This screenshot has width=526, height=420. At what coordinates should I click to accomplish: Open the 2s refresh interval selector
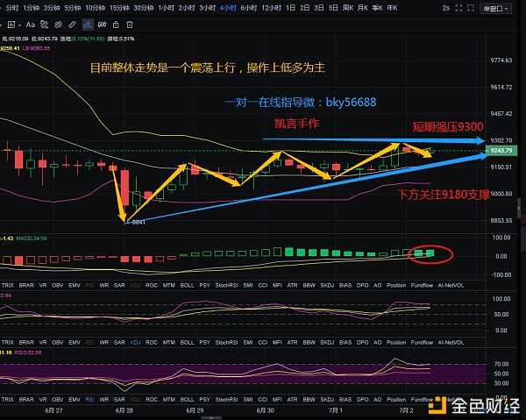pos(446,8)
